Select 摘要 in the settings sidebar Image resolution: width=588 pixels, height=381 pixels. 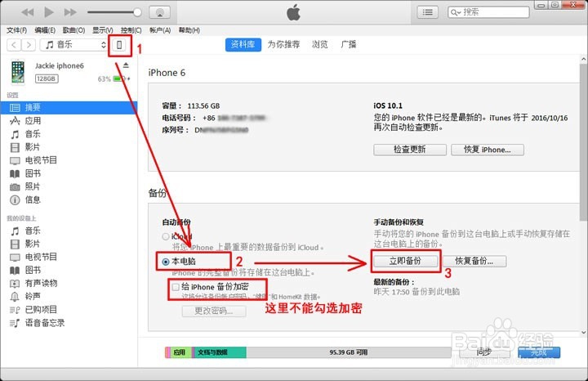69,108
